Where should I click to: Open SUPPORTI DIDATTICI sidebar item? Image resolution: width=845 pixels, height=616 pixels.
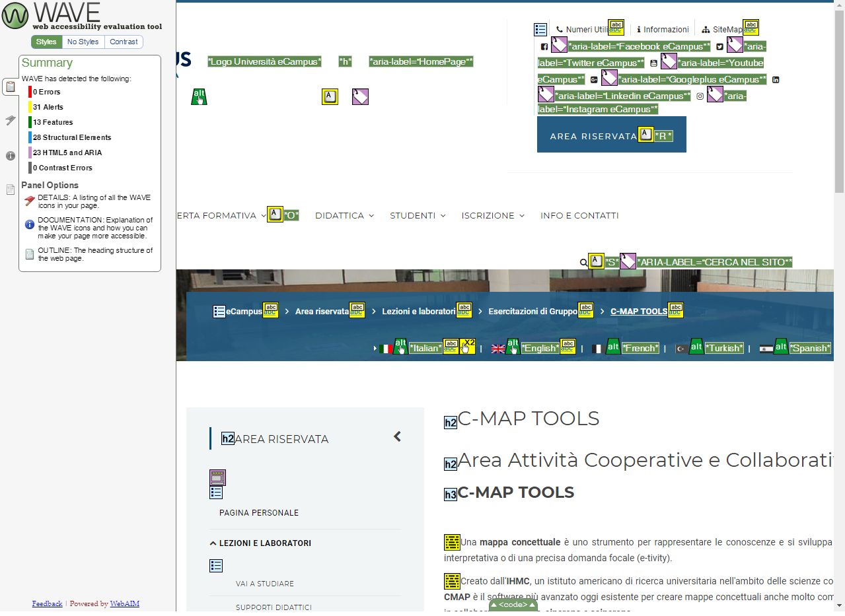coord(274,607)
